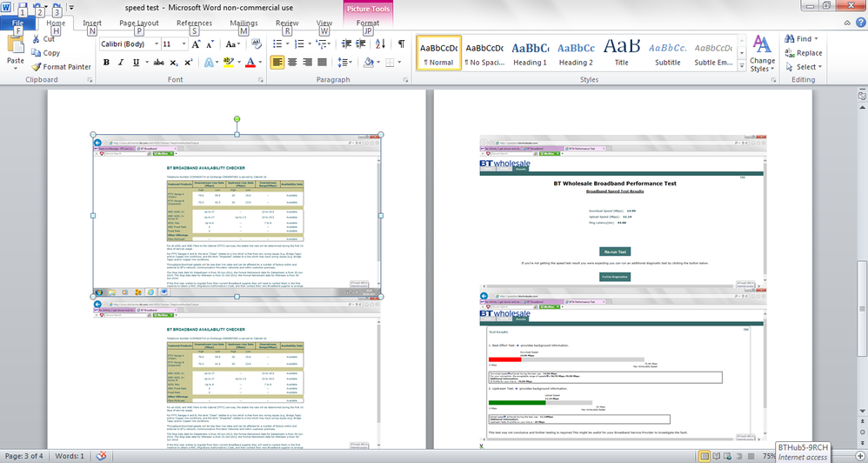Click Decrease Indent icon
This screenshot has width=868, height=463.
click(346, 44)
